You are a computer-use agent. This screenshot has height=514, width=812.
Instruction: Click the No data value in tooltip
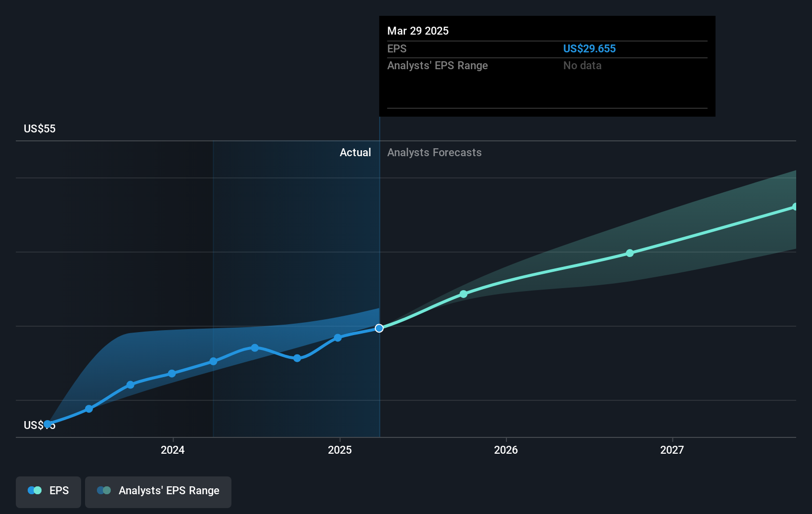tap(582, 65)
